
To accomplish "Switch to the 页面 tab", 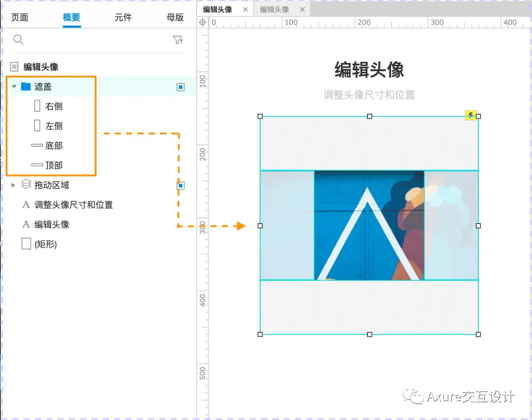I will pos(20,17).
